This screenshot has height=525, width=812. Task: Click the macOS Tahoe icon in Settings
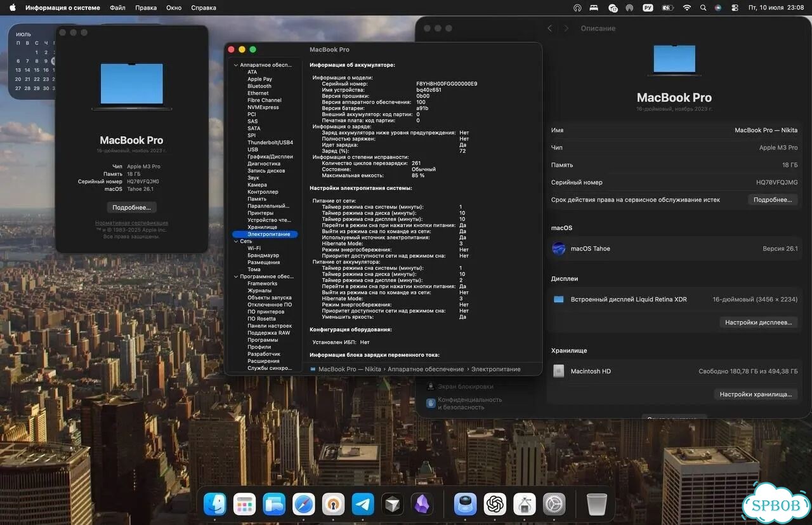[559, 248]
